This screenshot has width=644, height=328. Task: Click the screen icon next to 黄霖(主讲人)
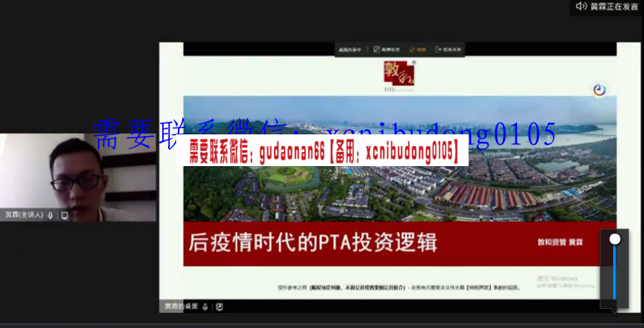click(x=64, y=215)
